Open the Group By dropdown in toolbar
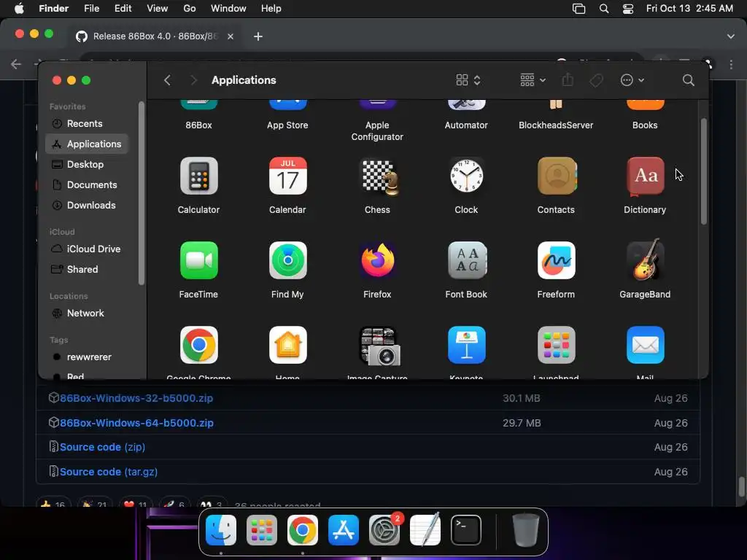 533,80
